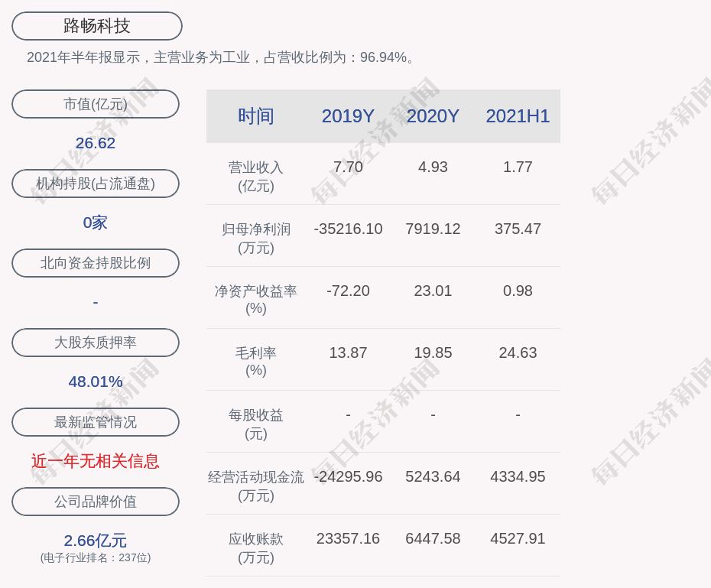The height and width of the screenshot is (588, 711).
Task: Click gross margin value 19.85
Action: [x=433, y=352]
